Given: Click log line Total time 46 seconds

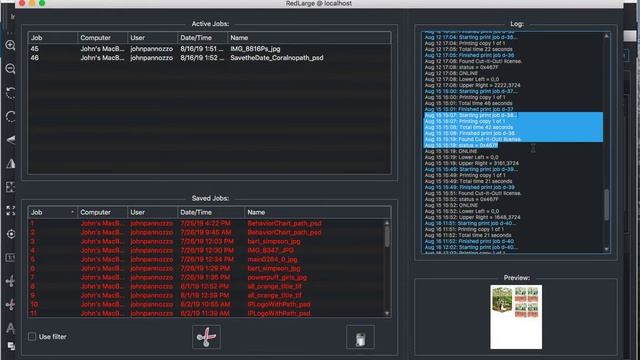Looking at the screenshot, I should point(468,103).
